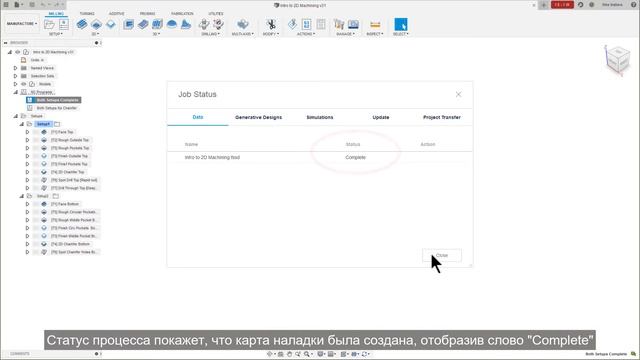The height and width of the screenshot is (360, 640).
Task: Expand the Selection Sets tree node
Action: pyautogui.click(x=16, y=76)
